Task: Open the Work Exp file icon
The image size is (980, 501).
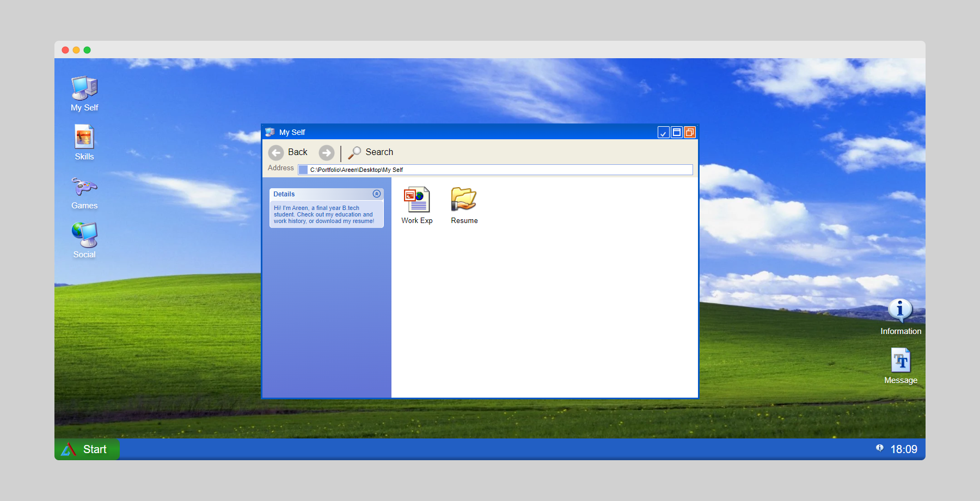Action: point(417,205)
